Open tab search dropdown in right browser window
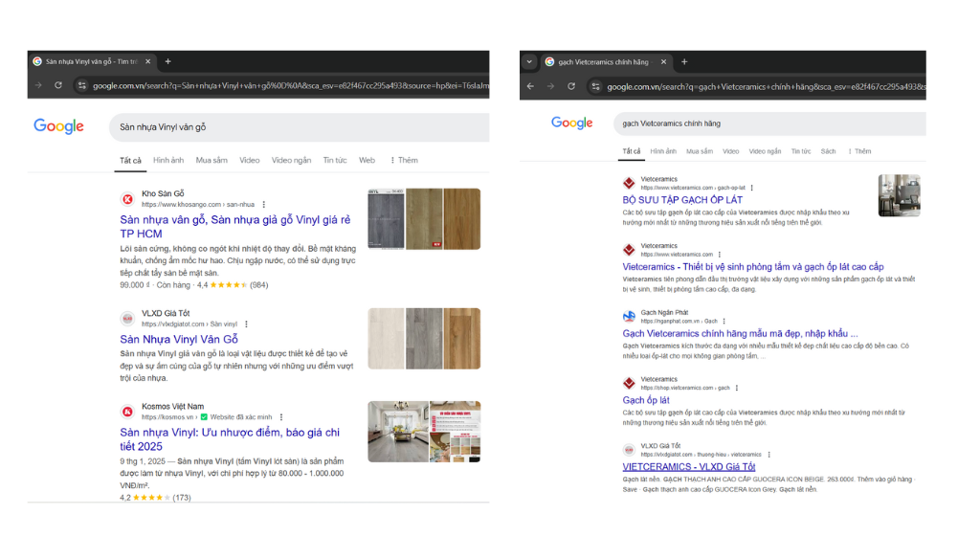980x559 pixels. click(529, 62)
